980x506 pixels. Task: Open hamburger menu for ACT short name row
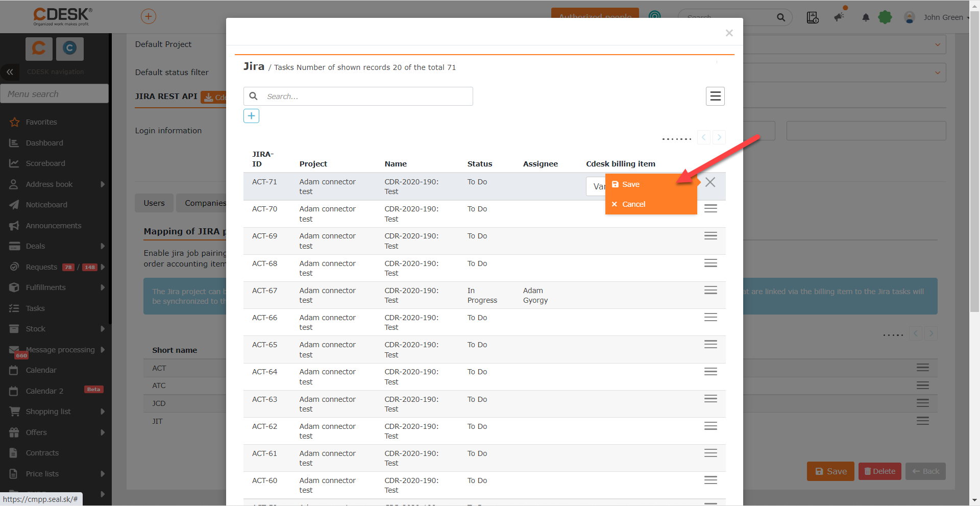click(x=922, y=368)
